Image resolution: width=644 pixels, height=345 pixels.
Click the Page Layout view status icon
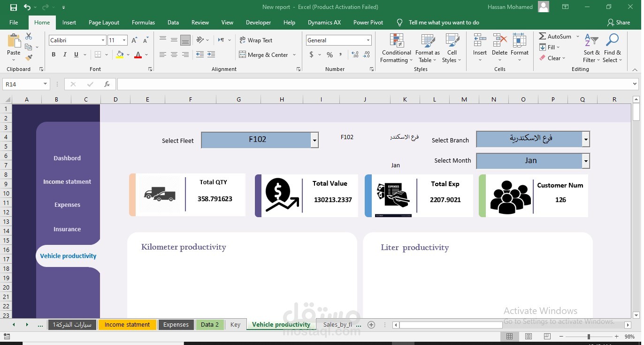(x=529, y=337)
